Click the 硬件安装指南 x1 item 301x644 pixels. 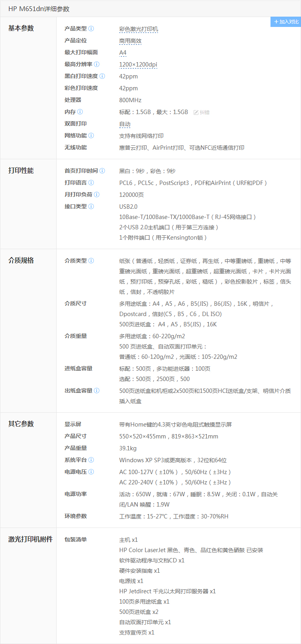[139, 571]
